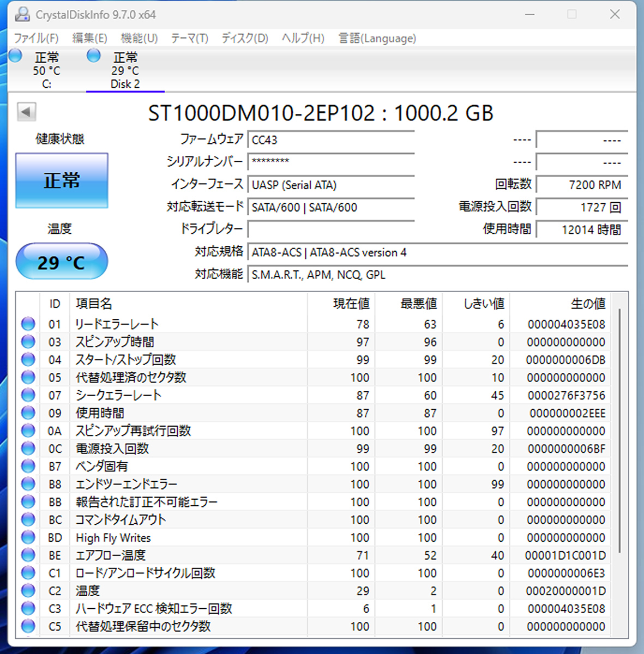The height and width of the screenshot is (654, 644).
Task: Select the シークエラーレート attribute name
Action: pos(118,395)
